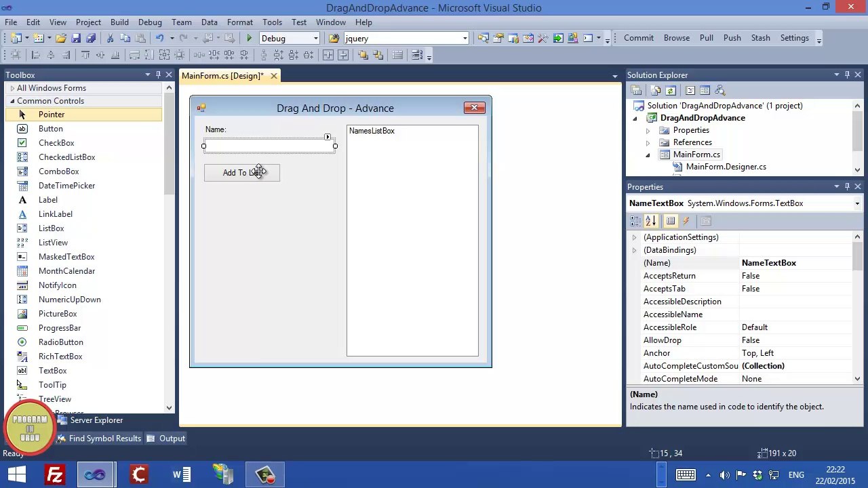Open the Build menu
The height and width of the screenshot is (488, 868).
(119, 22)
